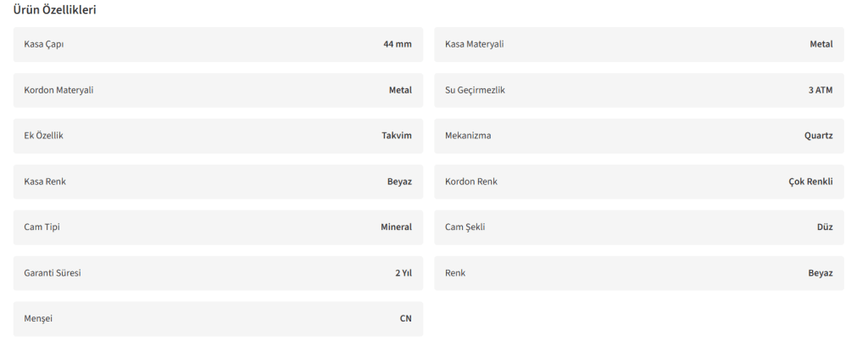The image size is (868, 347).
Task: Select the Kasa Çapı specification row
Action: [x=218, y=44]
